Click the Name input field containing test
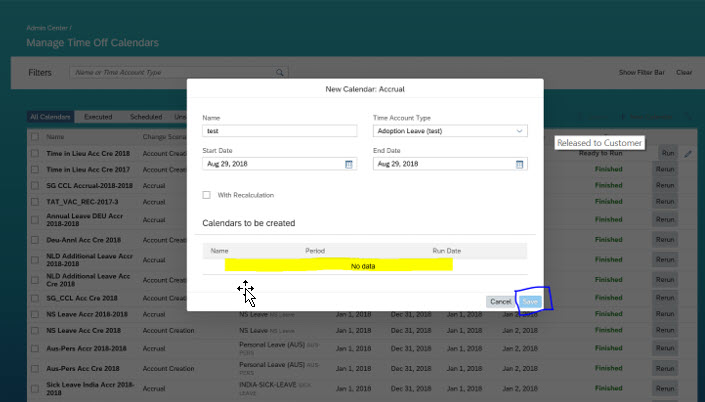Image resolution: width=705 pixels, height=402 pixels. coord(280,131)
